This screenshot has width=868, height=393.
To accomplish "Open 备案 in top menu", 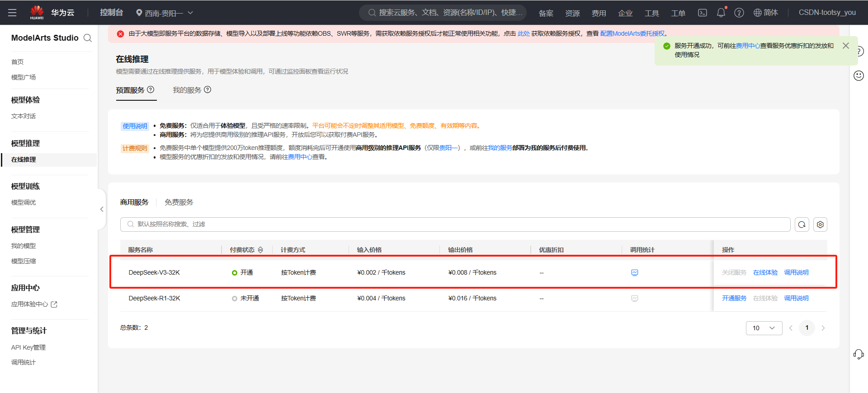I will pyautogui.click(x=546, y=13).
